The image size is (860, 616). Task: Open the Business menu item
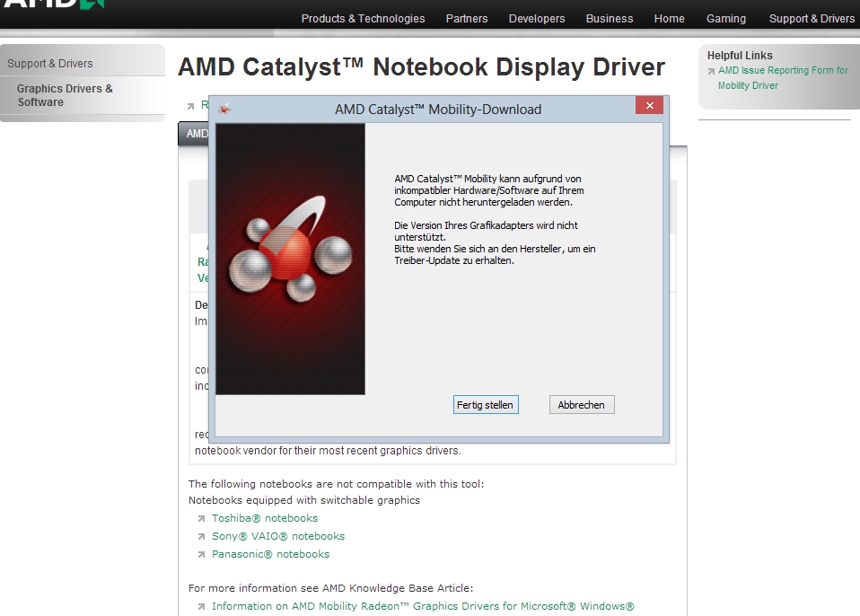tap(610, 19)
